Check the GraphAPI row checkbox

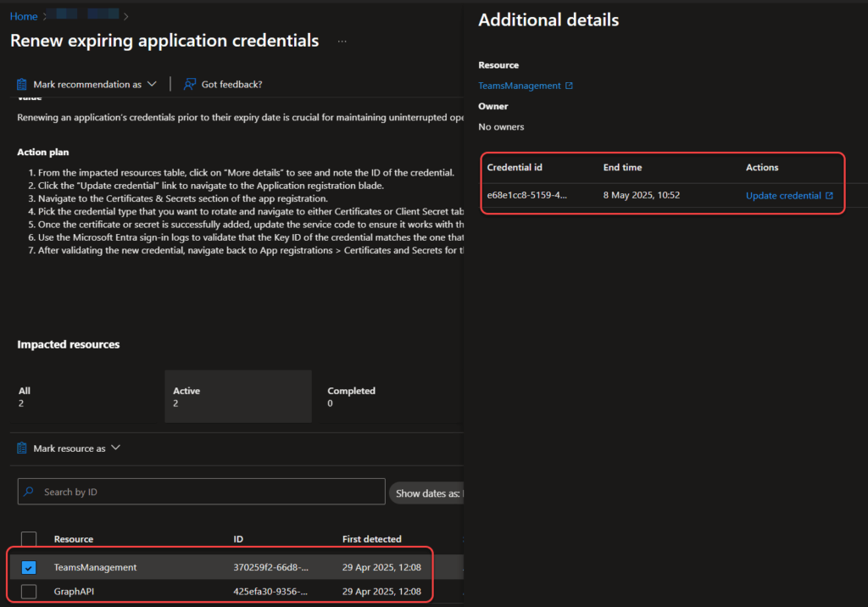click(29, 592)
